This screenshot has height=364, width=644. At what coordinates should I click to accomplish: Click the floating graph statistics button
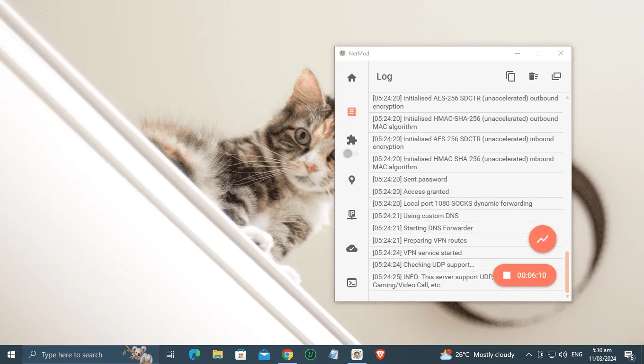[543, 239]
